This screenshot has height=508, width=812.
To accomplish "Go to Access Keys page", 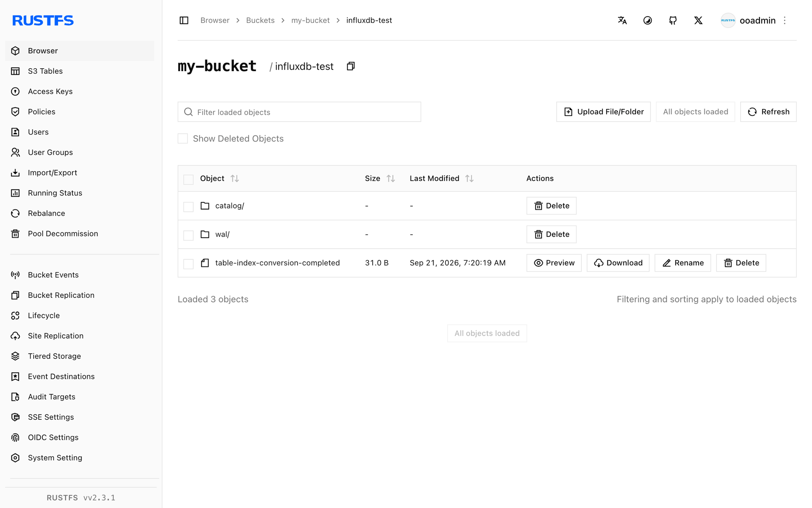I will click(x=80, y=91).
